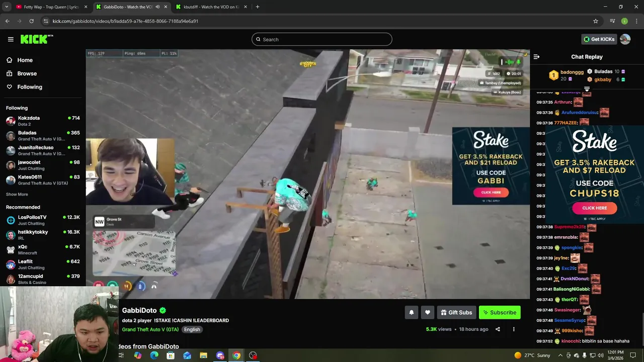Toggle follow heart for GabbiDoto
Viewport: 644px width, 362px height.
coord(428,312)
